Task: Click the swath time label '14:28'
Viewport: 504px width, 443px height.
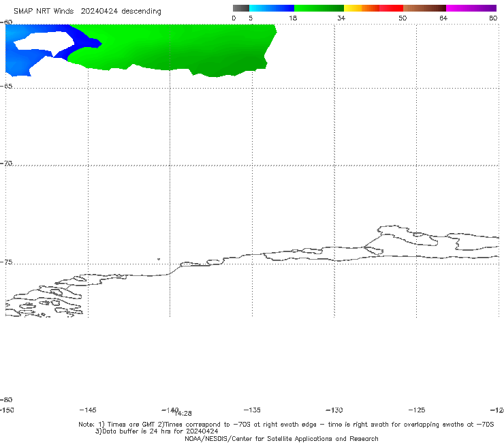Action: 184,414
